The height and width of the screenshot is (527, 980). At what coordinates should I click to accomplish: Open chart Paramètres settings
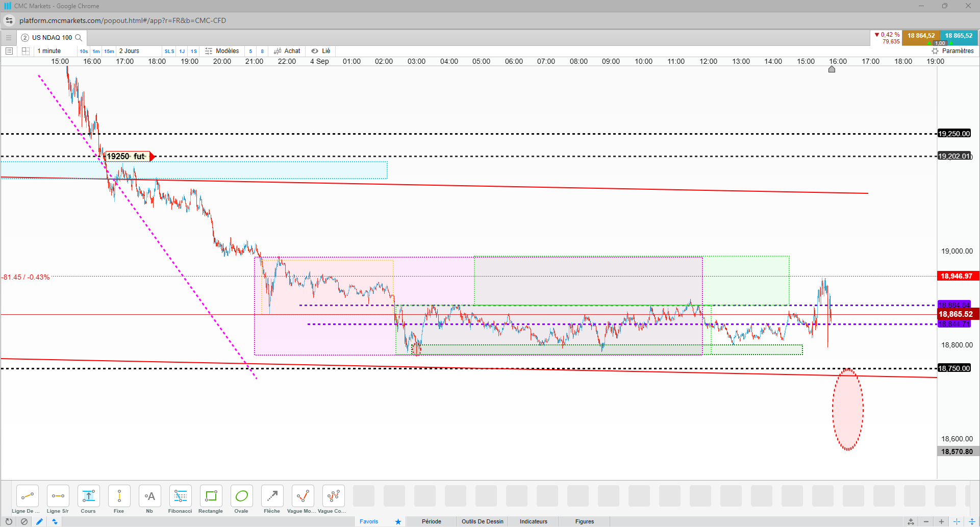[x=952, y=51]
